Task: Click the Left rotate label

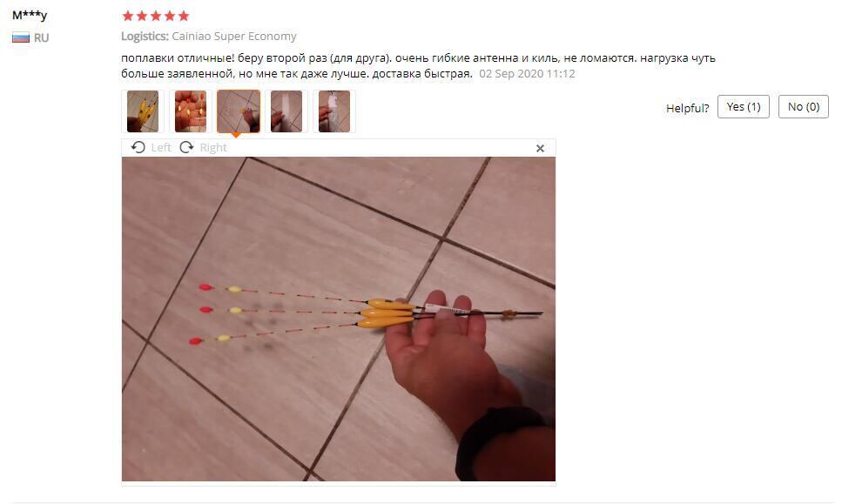Action: click(x=161, y=148)
